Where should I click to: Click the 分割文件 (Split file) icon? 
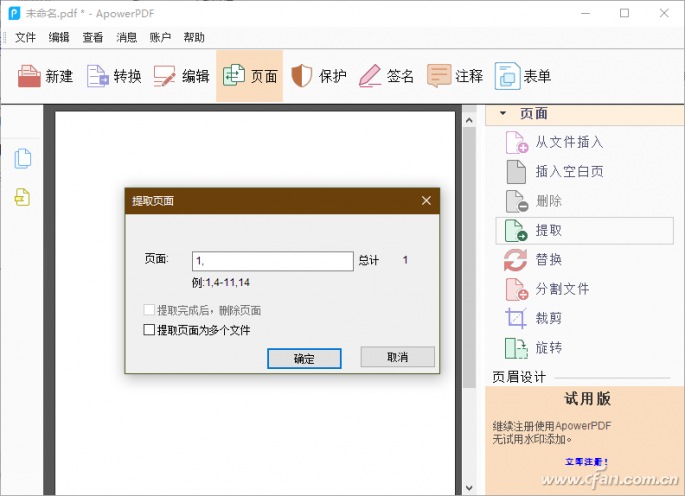pyautogui.click(x=517, y=289)
